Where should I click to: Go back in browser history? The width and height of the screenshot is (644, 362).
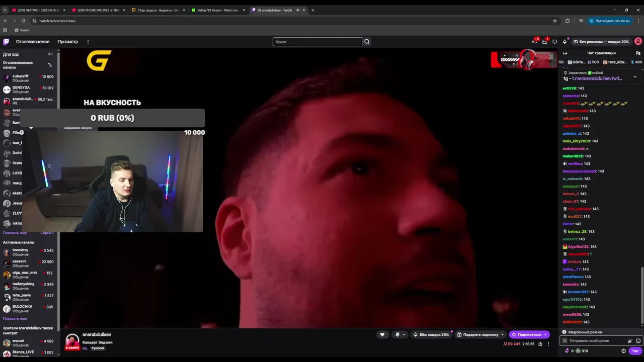click(x=6, y=21)
